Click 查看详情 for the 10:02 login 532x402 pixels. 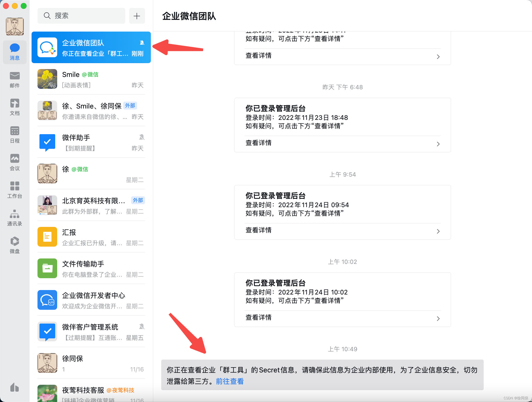(x=259, y=318)
